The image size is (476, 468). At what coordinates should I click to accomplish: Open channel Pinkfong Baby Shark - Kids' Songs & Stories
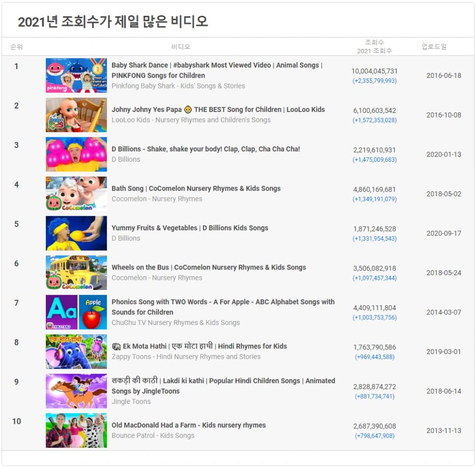coord(178,86)
